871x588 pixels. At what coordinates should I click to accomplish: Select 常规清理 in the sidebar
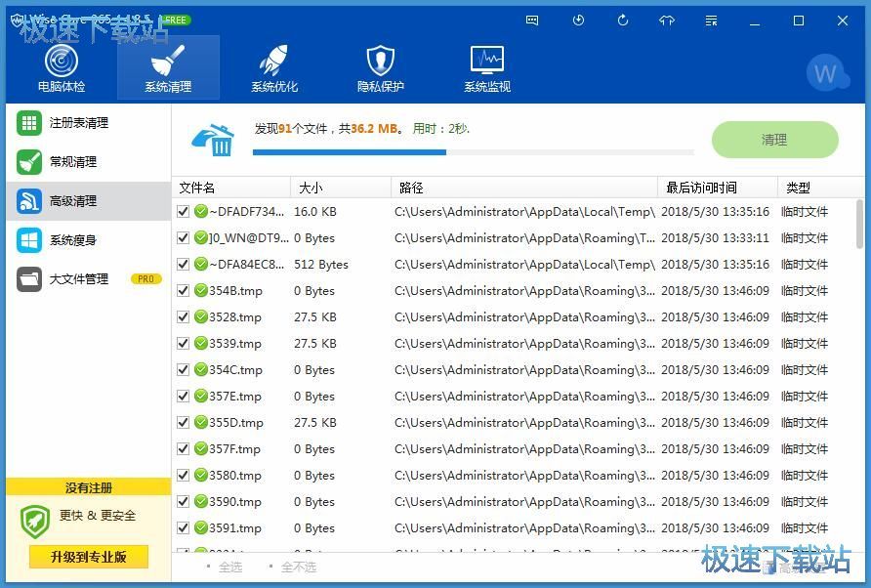(x=88, y=162)
